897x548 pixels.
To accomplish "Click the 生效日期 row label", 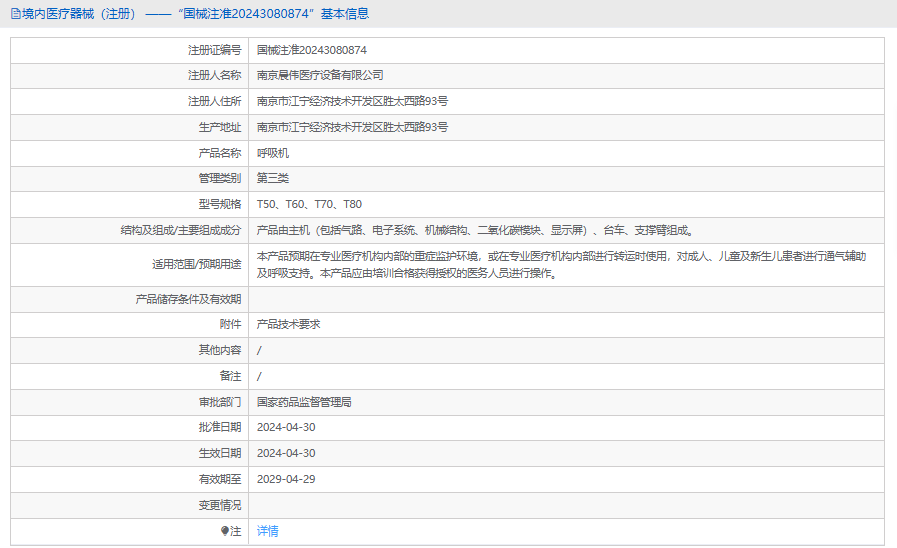I will [x=219, y=453].
